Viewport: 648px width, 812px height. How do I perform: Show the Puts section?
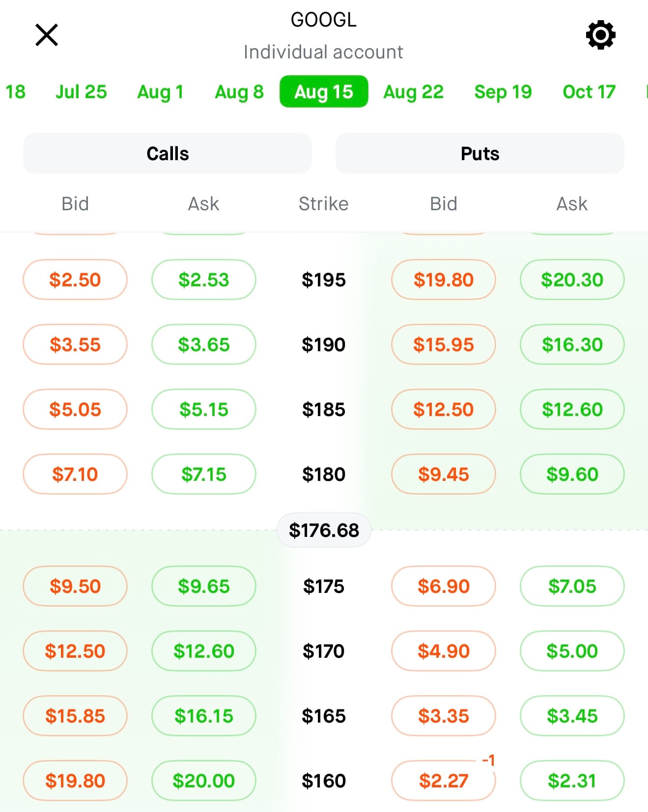[x=480, y=153]
